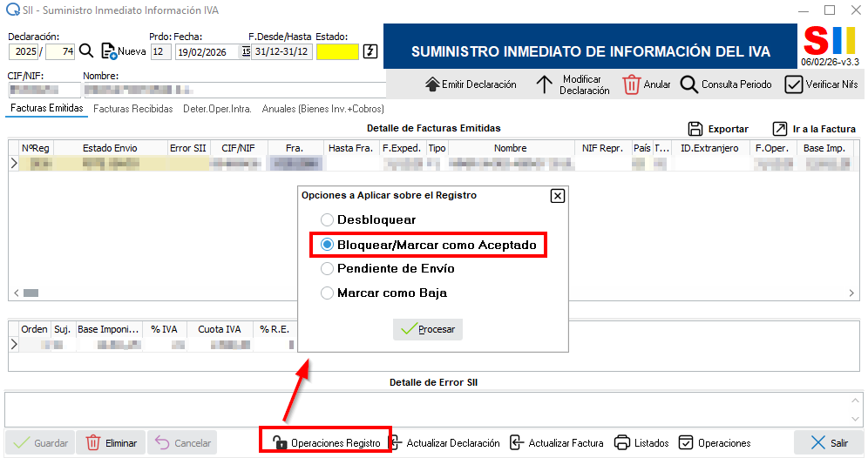Click Ir a la Factura
Image resolution: width=868 pixels, height=458 pixels.
point(814,129)
